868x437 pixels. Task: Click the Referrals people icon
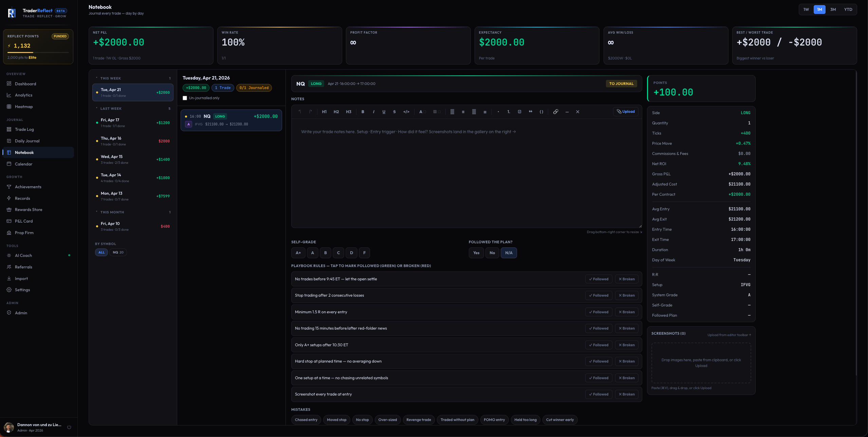(x=9, y=267)
